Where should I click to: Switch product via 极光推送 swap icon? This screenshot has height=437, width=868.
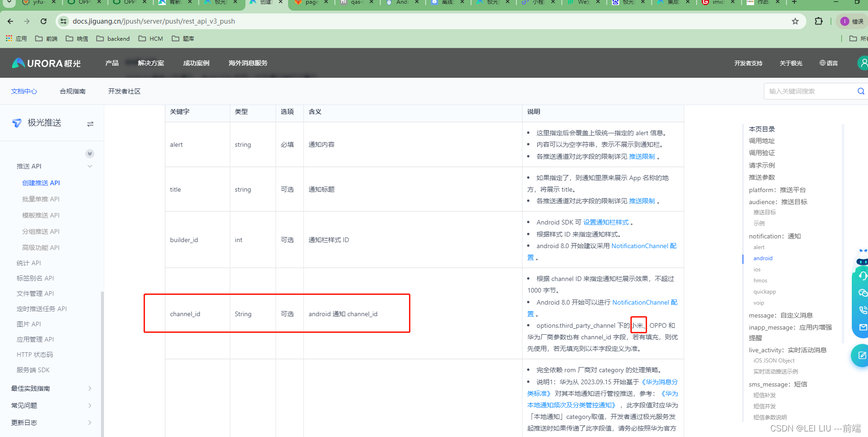click(90, 124)
